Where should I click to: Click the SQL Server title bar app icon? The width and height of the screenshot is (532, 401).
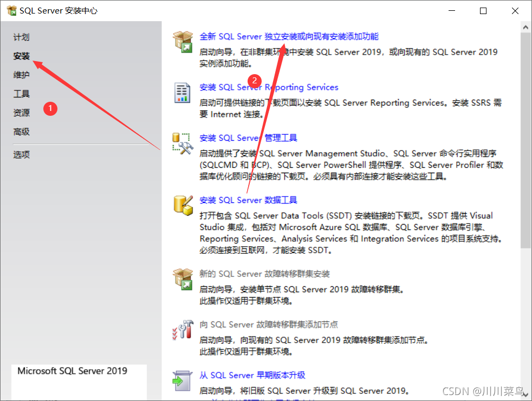(x=12, y=10)
